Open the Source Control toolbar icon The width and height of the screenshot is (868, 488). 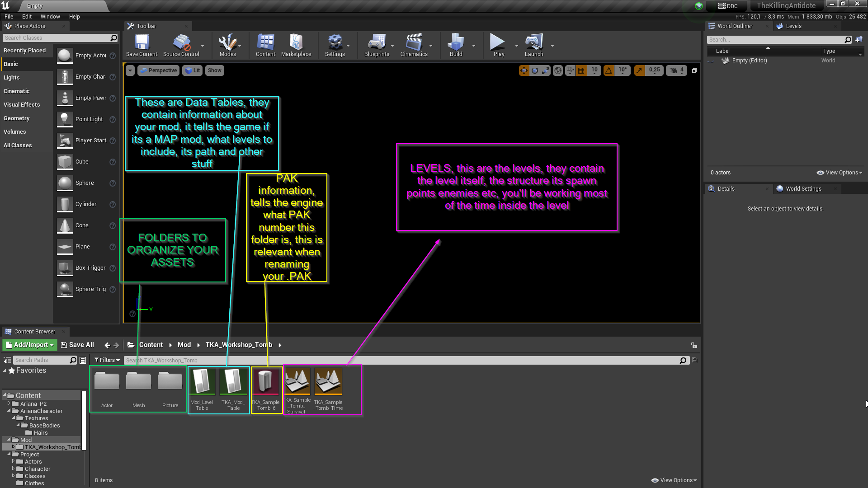tap(181, 44)
